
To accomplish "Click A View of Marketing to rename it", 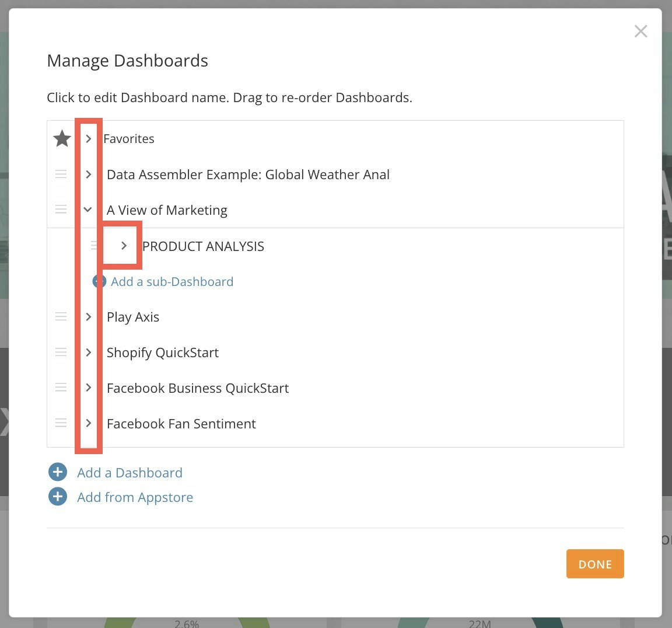I will coord(167,210).
